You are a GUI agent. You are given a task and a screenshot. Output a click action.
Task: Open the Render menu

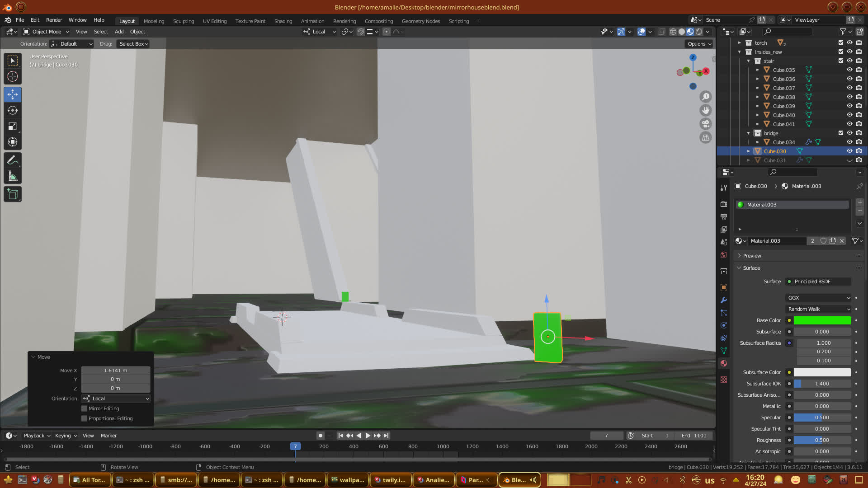(x=54, y=20)
